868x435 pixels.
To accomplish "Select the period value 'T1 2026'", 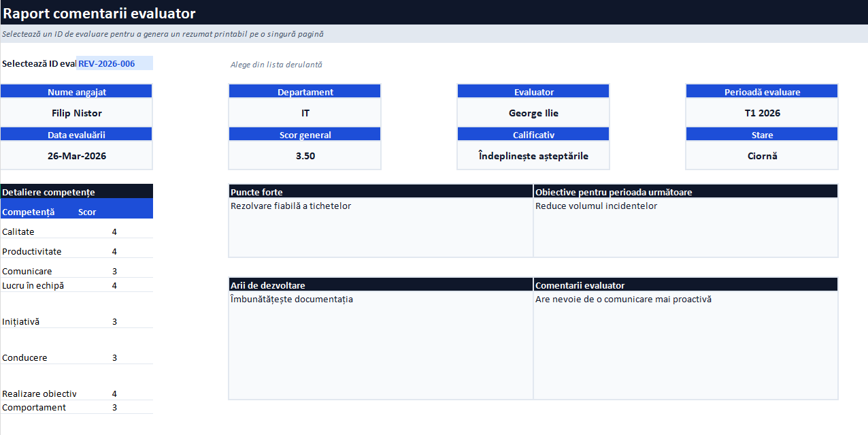I will tap(763, 113).
